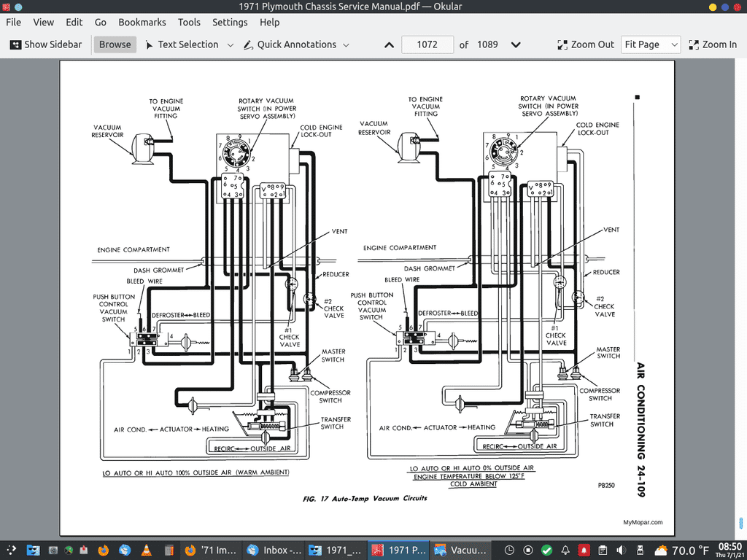747x560 pixels.
Task: Open the Bookmarks menu
Action: click(142, 23)
